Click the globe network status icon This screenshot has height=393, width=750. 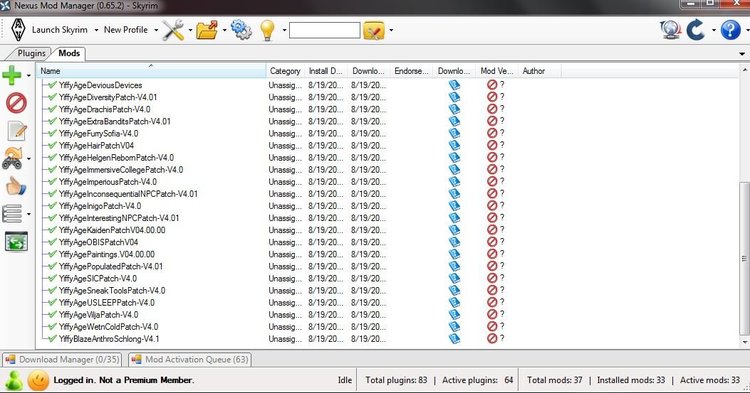671,30
